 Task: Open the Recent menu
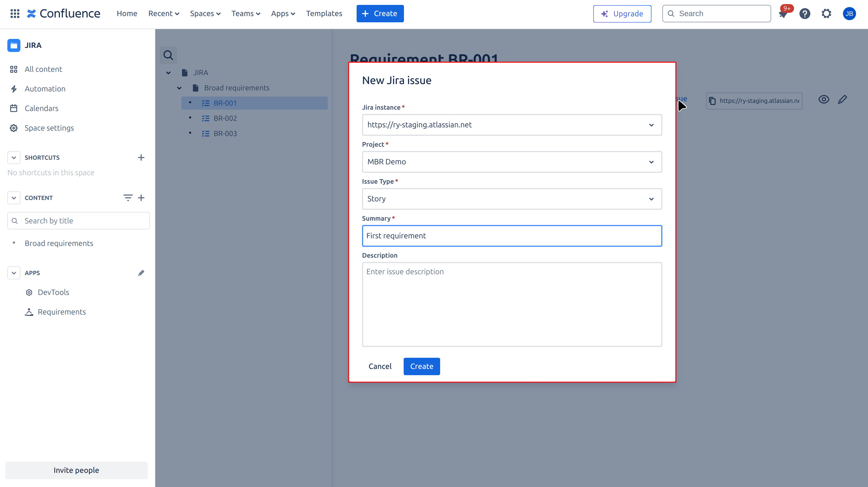tap(163, 14)
